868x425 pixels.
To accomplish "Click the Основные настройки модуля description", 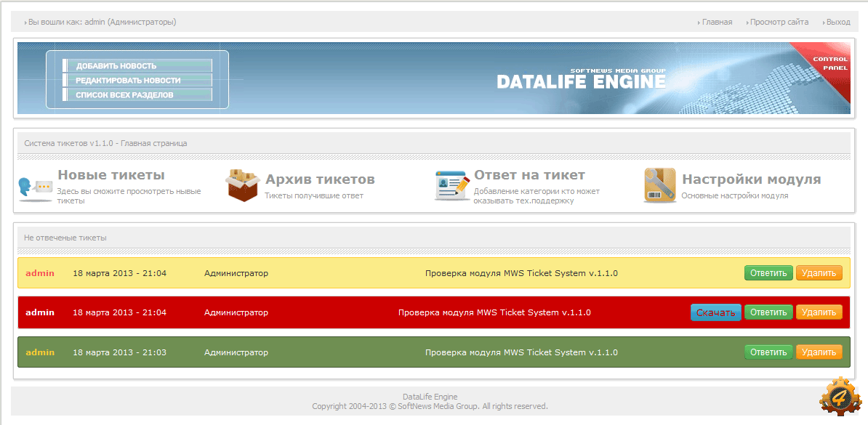I will click(734, 196).
